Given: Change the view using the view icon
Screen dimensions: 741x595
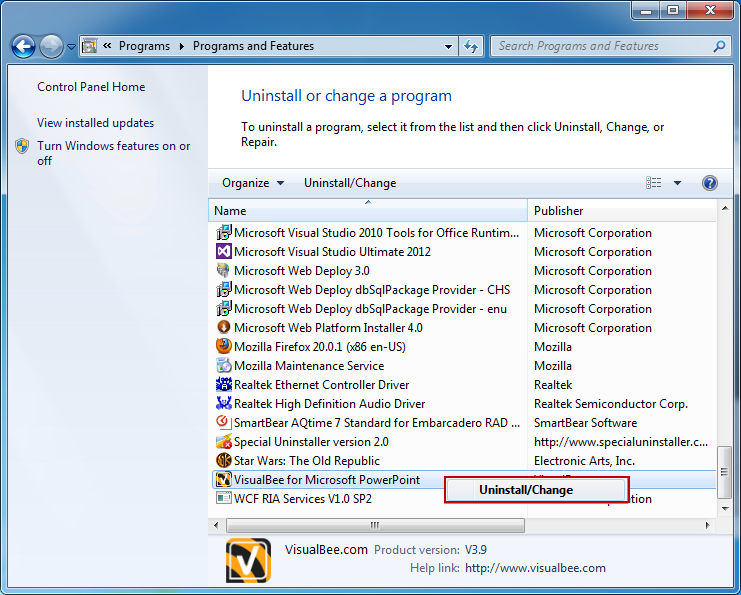Looking at the screenshot, I should (x=654, y=182).
